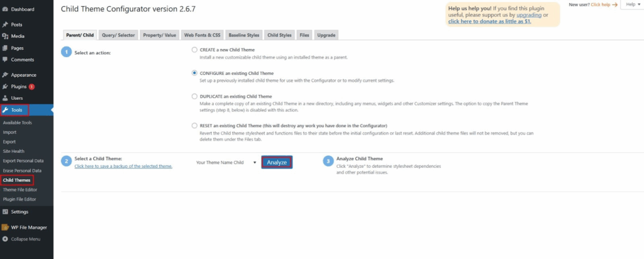Select RESET an existing Child Theme radio
Viewport: 644px width, 259px height.
point(195,126)
